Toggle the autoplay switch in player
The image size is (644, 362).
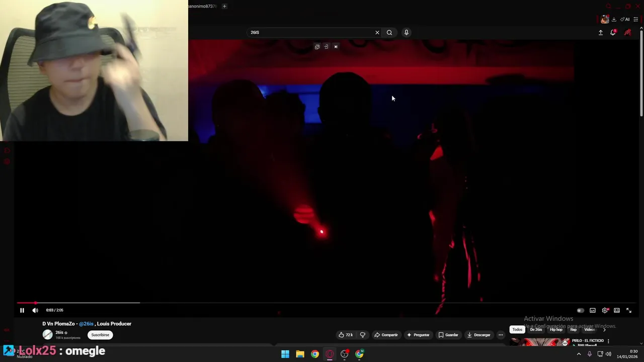coord(580,310)
